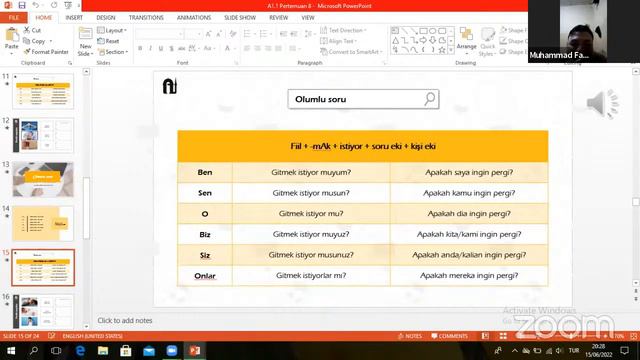Open File Explorer from taskbar
Image resolution: width=640 pixels, height=360 pixels.
(x=103, y=351)
